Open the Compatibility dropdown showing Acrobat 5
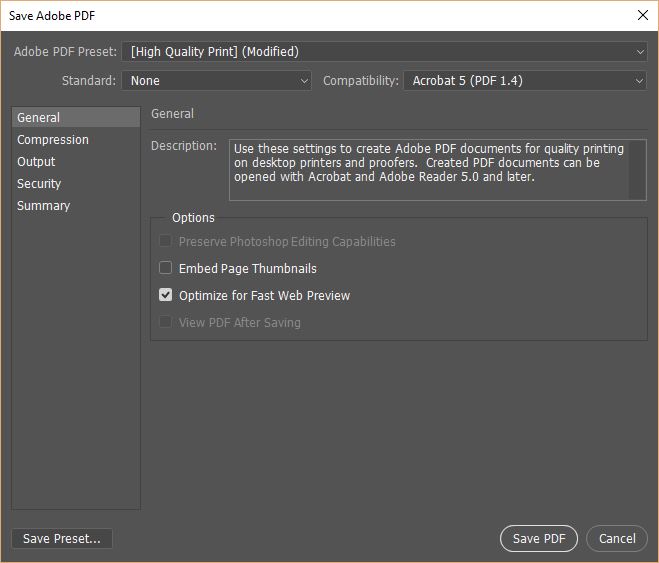This screenshot has height=563, width=659. 525,81
